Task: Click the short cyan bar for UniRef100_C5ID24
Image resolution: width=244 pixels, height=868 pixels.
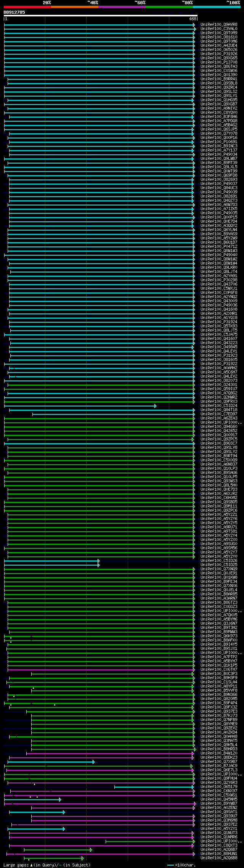Action: click(80, 406)
